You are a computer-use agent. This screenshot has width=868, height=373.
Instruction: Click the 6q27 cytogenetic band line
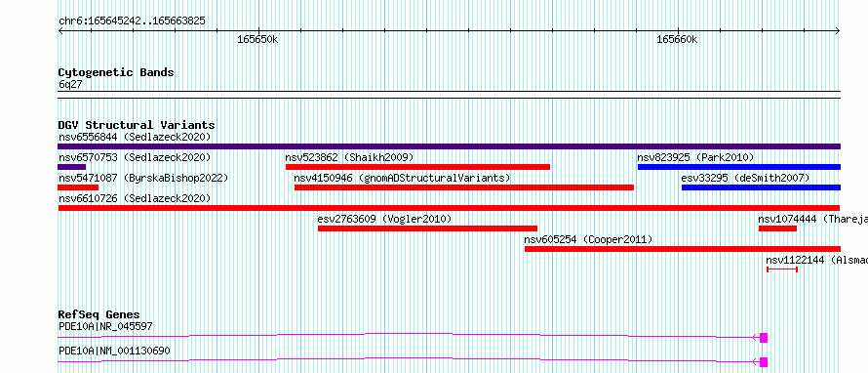tap(449, 95)
